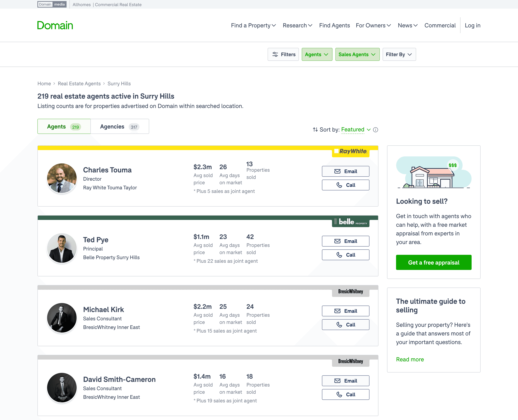Go to Home breadcrumb
This screenshot has width=518, height=420.
(x=44, y=83)
